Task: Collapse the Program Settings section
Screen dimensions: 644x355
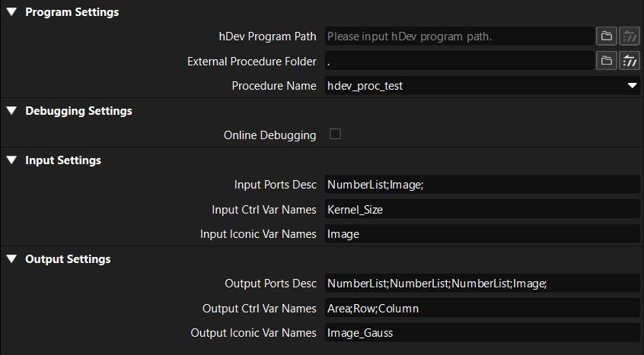Action: click(11, 12)
